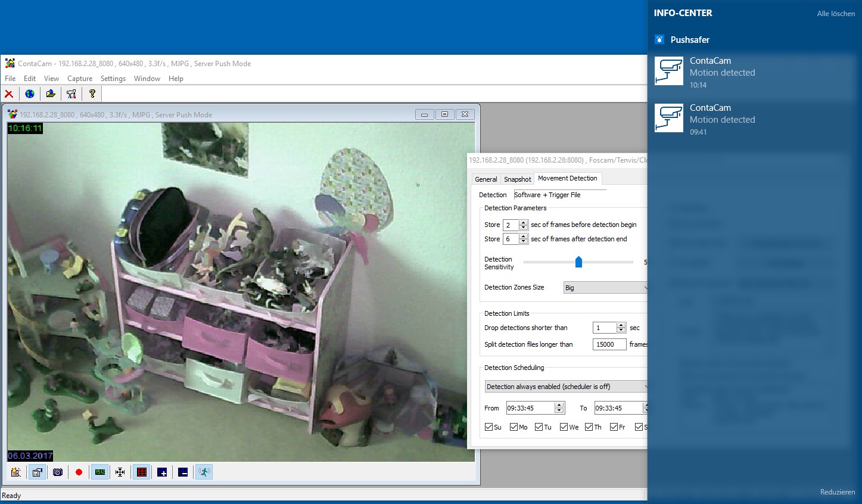Screen dimensions: 862x504
Task: Click the open folder icon in main toolbar
Action: (x=51, y=94)
